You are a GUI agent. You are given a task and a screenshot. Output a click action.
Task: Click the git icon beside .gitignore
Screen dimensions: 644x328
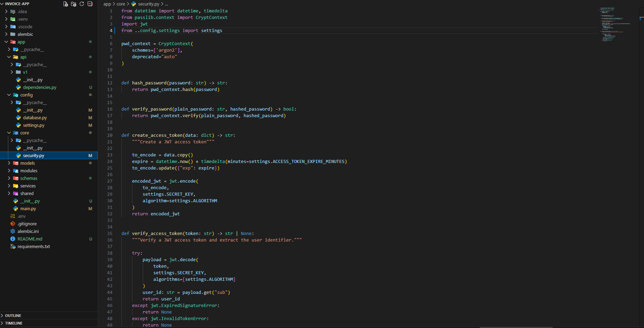[x=13, y=223]
